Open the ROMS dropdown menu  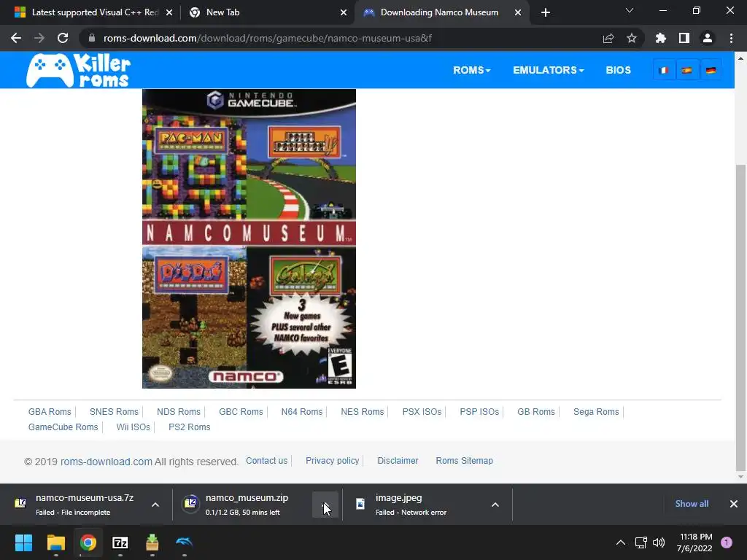(x=472, y=70)
